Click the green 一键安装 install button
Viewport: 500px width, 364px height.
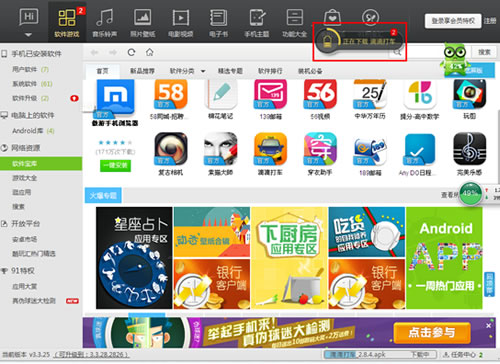[x=115, y=166]
